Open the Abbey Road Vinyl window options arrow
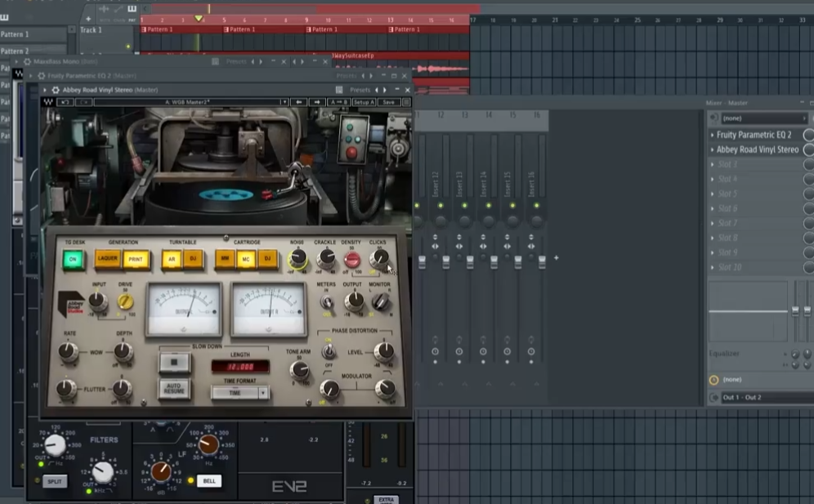The width and height of the screenshot is (814, 504). pos(45,90)
